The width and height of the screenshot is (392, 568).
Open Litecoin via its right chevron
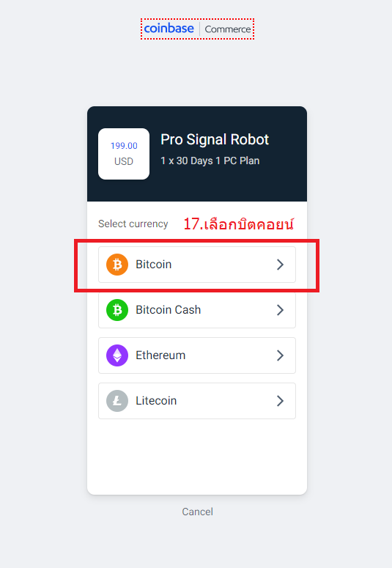coord(280,401)
